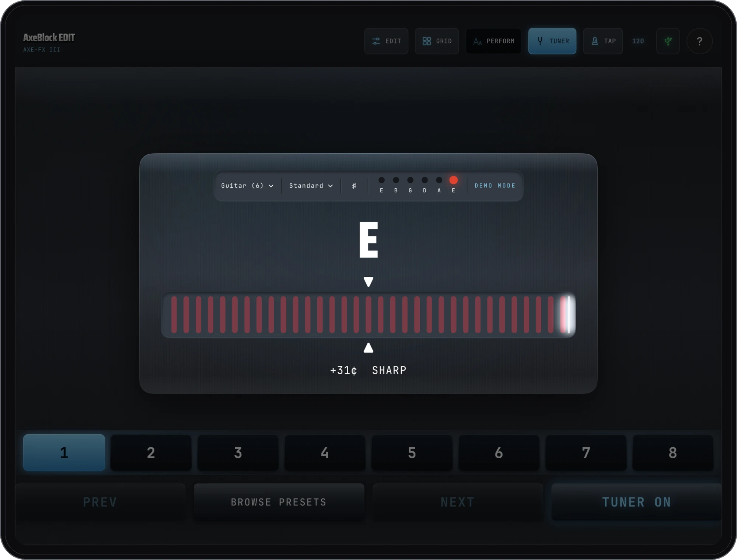Click the +31¢ cents readout
Image resolution: width=737 pixels, height=560 pixels.
[x=343, y=370]
